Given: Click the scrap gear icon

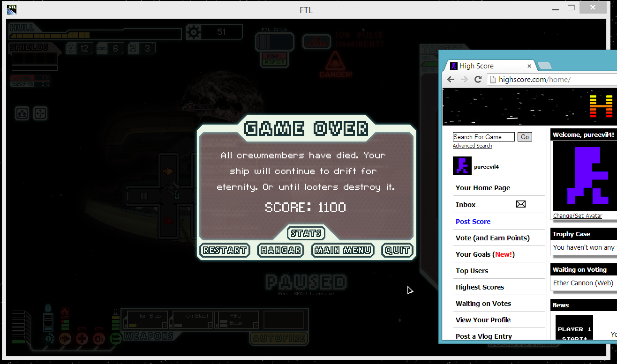Looking at the screenshot, I should click(x=193, y=32).
